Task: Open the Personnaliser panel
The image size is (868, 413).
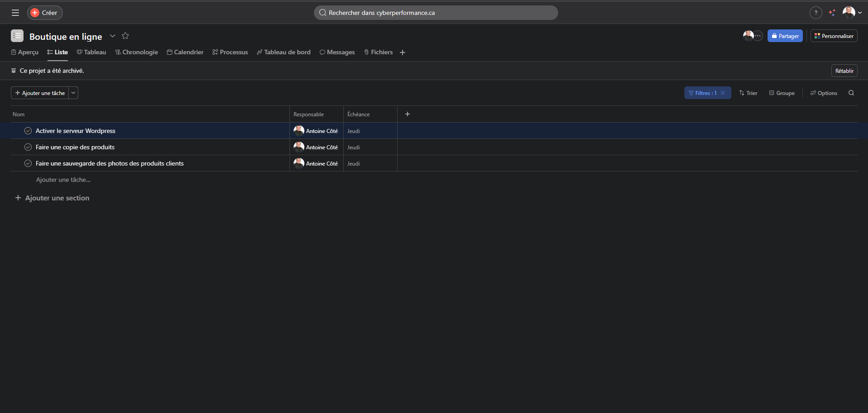Action: click(x=834, y=36)
